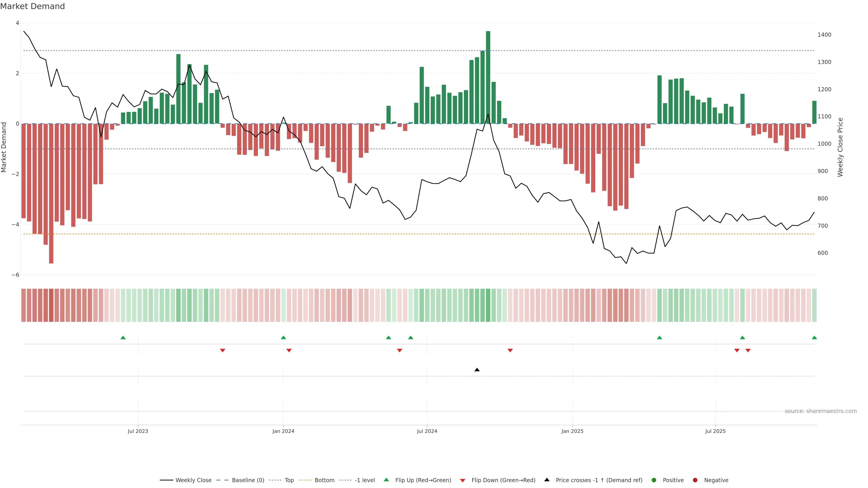
Task: Click the green flip-up marker at Jan 2024
Action: [x=283, y=338]
